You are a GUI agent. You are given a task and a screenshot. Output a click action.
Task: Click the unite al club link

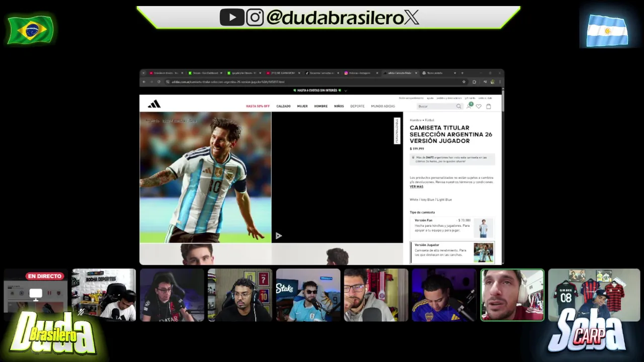(485, 98)
